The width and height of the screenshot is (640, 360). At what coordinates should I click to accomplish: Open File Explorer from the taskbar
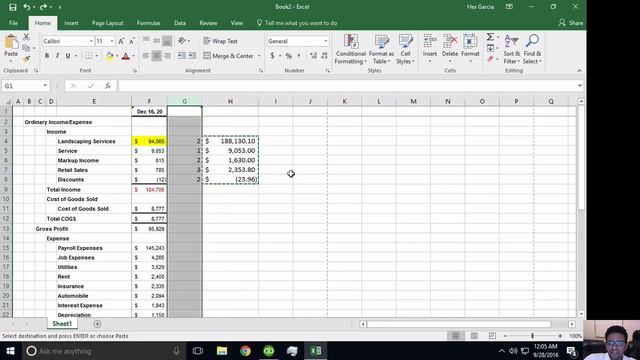[x=222, y=351]
